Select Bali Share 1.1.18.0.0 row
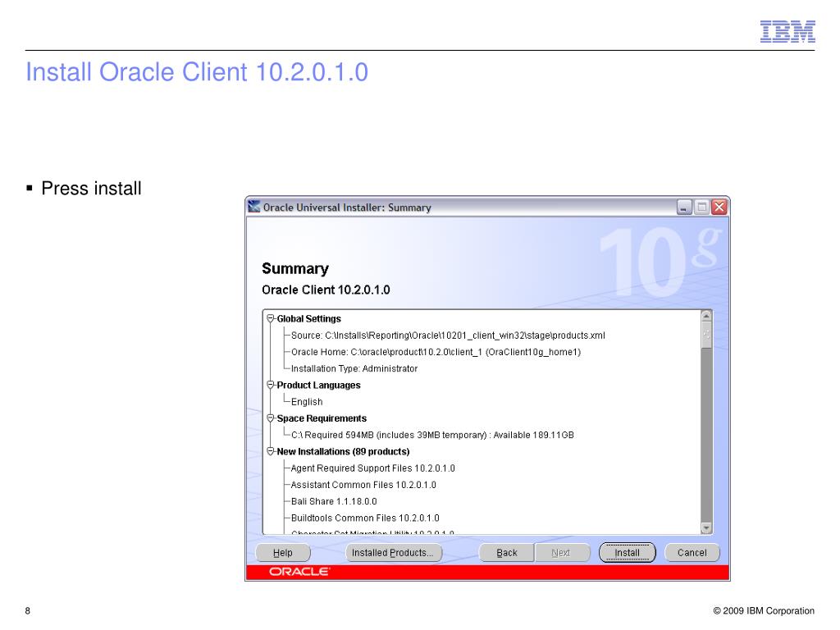The image size is (840, 630). (x=334, y=501)
